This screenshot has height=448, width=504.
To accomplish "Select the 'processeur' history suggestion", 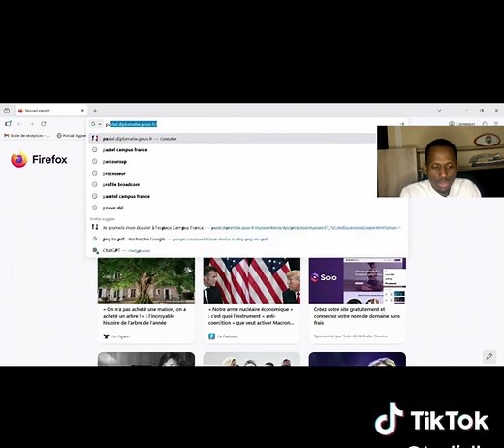I will click(x=113, y=174).
